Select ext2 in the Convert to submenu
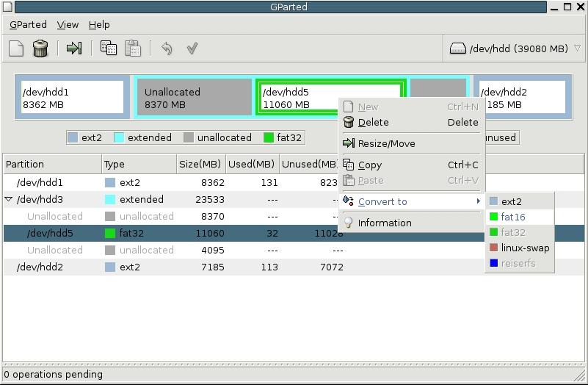 pyautogui.click(x=520, y=201)
